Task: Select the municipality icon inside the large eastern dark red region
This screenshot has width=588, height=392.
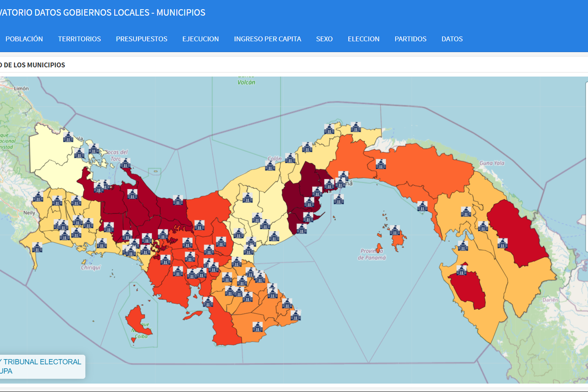Action: coord(502,243)
